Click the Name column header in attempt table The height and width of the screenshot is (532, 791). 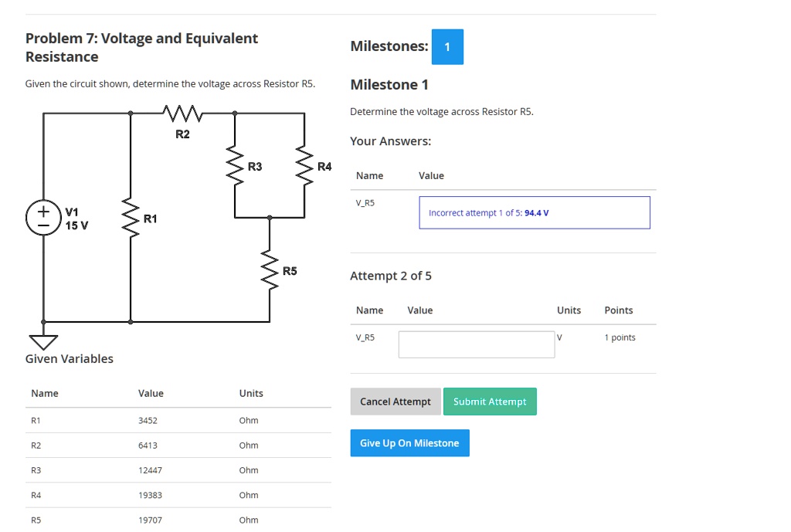[370, 310]
